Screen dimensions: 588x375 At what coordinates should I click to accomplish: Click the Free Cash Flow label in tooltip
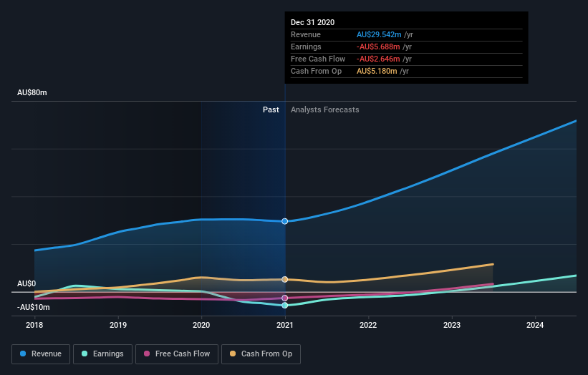[318, 59]
